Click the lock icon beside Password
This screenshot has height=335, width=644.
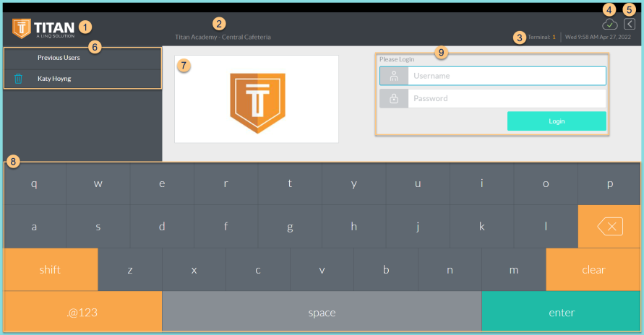click(x=394, y=98)
